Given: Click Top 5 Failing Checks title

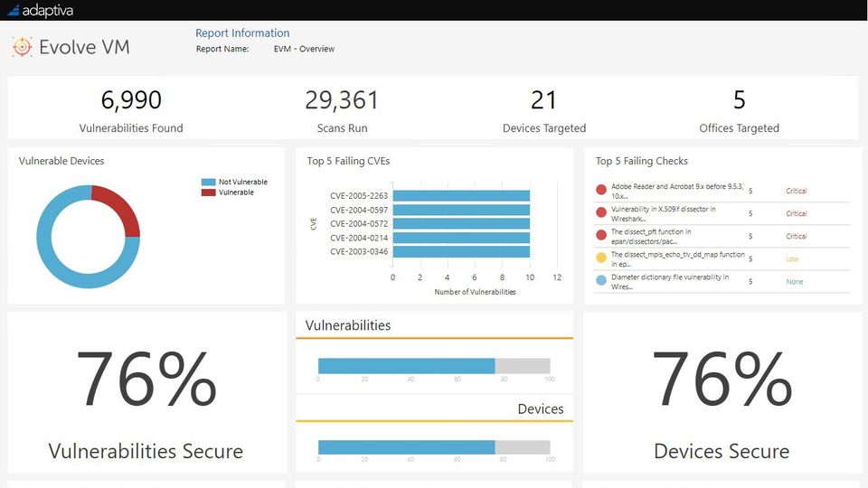Looking at the screenshot, I should click(642, 161).
